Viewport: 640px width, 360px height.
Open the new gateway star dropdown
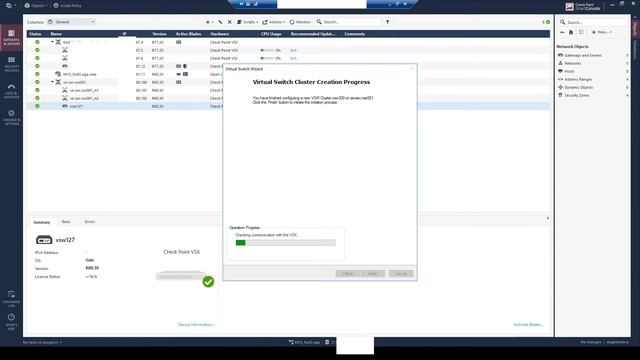point(209,22)
